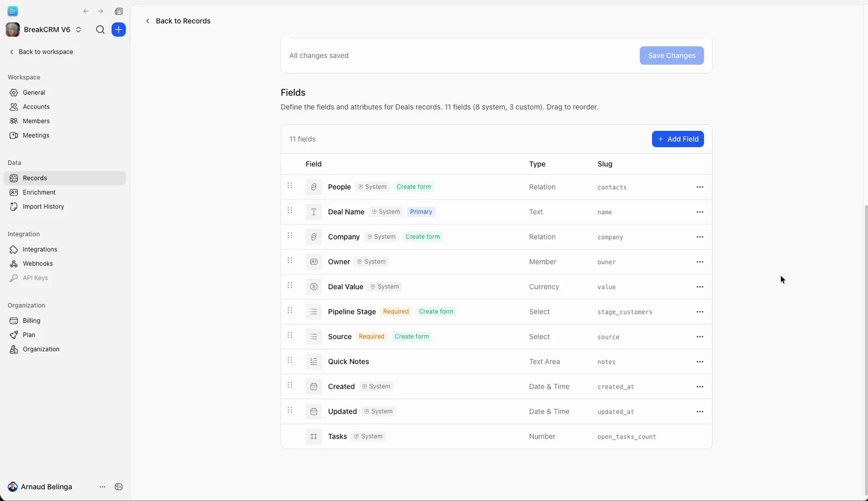Open Webhooks settings
This screenshot has width=868, height=501.
click(x=65, y=264)
